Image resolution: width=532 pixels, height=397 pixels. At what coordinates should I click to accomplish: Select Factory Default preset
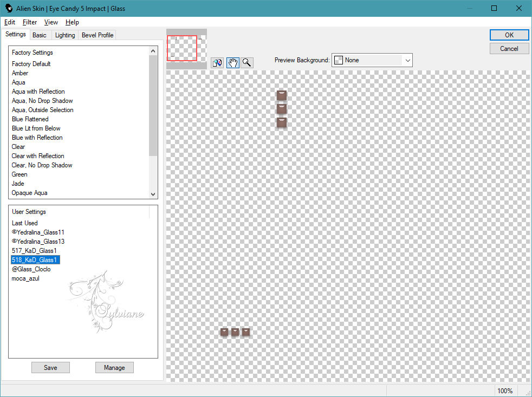click(31, 64)
